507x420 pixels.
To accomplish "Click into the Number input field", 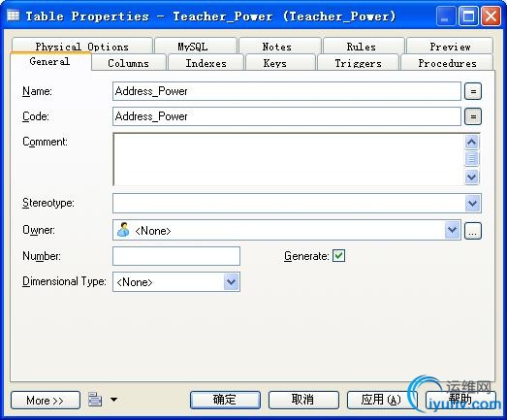I will click(x=176, y=256).
